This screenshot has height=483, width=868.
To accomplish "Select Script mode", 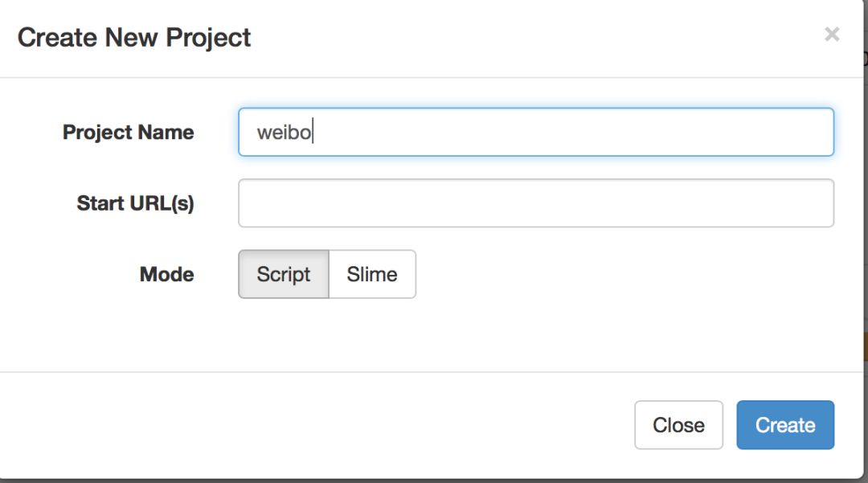I will tap(284, 274).
